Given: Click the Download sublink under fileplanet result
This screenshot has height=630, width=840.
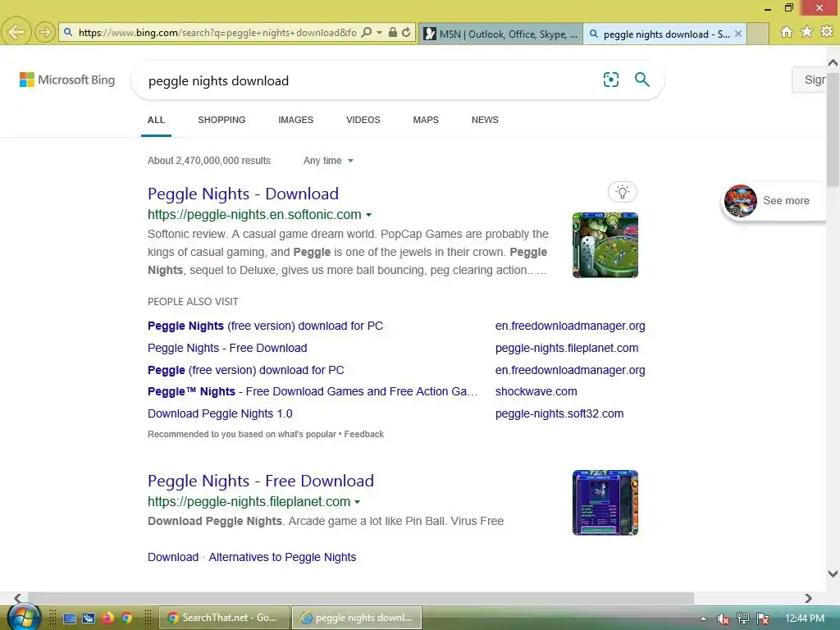Looking at the screenshot, I should pyautogui.click(x=173, y=557).
